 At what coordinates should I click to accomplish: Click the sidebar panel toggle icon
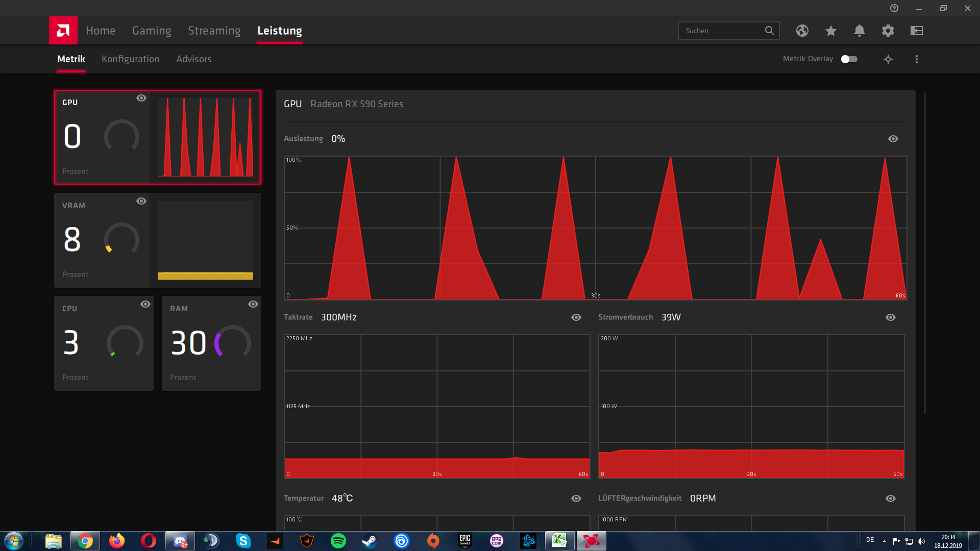(916, 31)
